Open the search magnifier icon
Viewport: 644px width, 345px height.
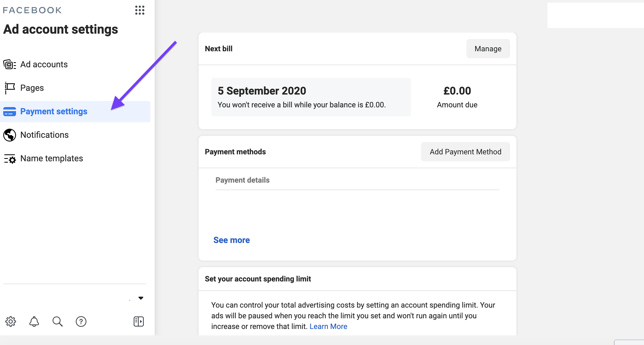point(57,322)
